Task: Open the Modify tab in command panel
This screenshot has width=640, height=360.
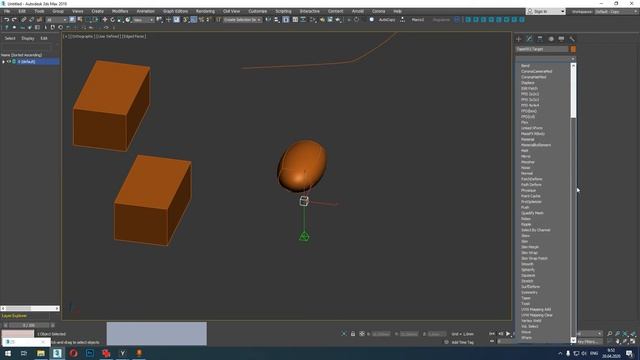Action: (x=529, y=39)
